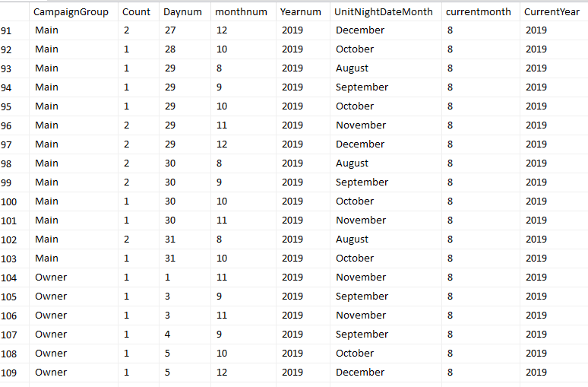Click the CampaignGroup column header
Screen dimensions: 588x387
pyautogui.click(x=71, y=11)
